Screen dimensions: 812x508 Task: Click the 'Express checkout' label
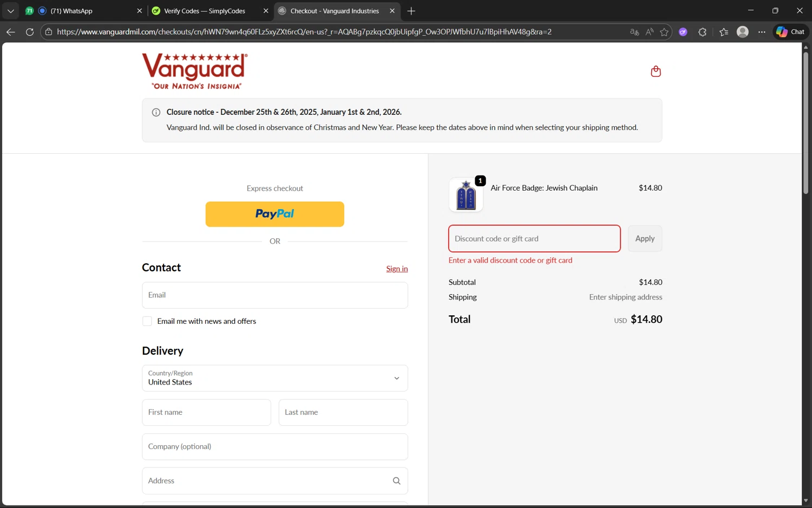point(275,188)
